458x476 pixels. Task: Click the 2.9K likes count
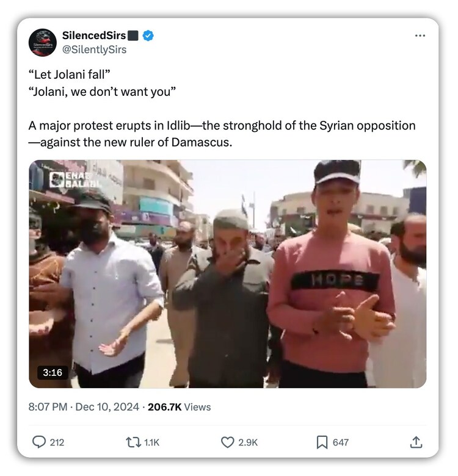pos(248,442)
